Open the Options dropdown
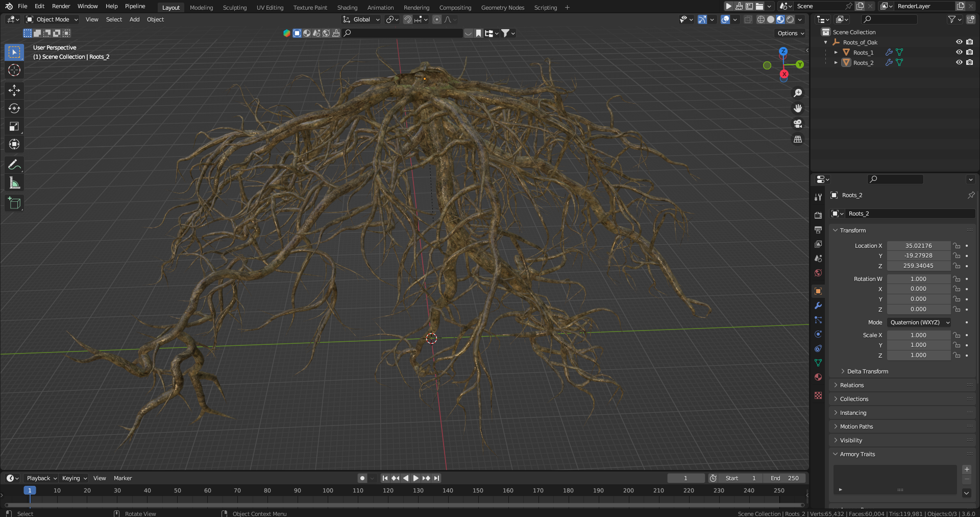 click(x=791, y=33)
